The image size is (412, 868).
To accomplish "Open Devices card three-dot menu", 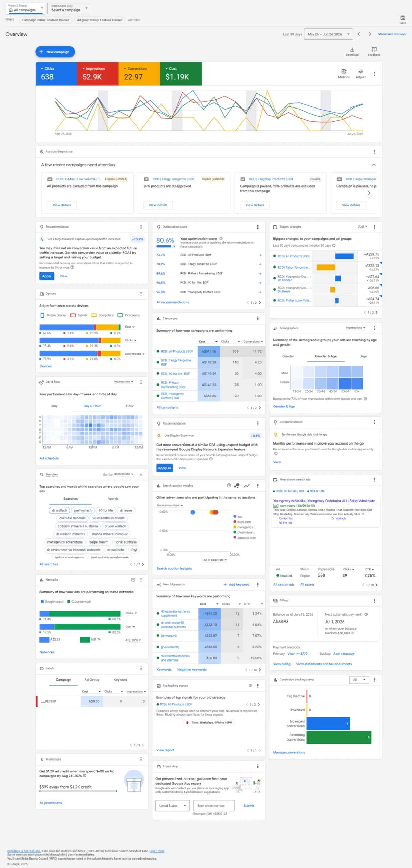I will coord(141,294).
